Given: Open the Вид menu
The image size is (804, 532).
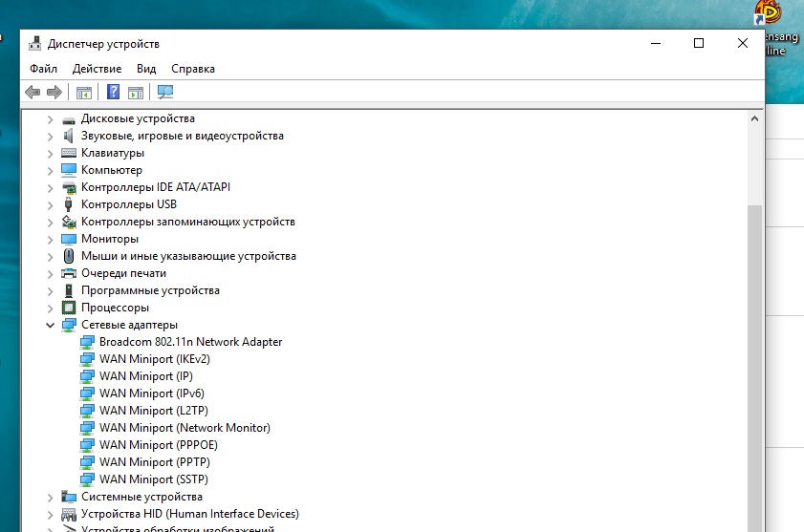Looking at the screenshot, I should coord(146,69).
